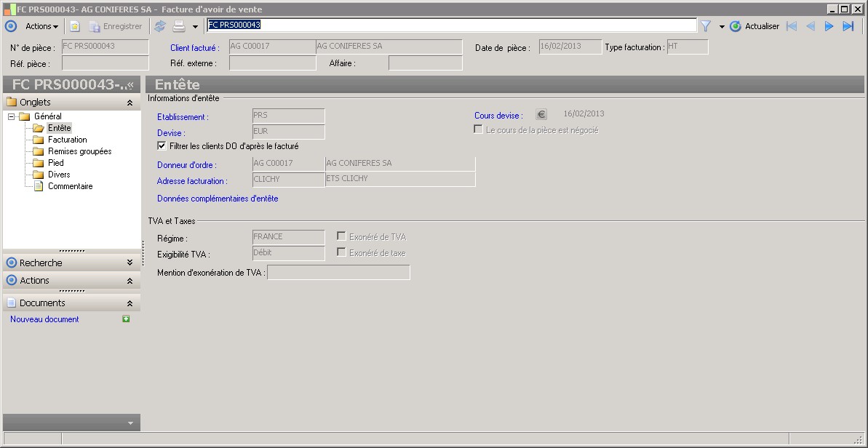
Task: Click the Devise field showing EUR
Action: [288, 132]
